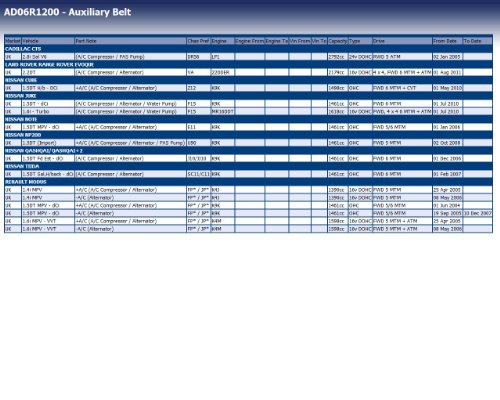Select the Drive column header
Screen dimensions: 500x400
point(402,41)
